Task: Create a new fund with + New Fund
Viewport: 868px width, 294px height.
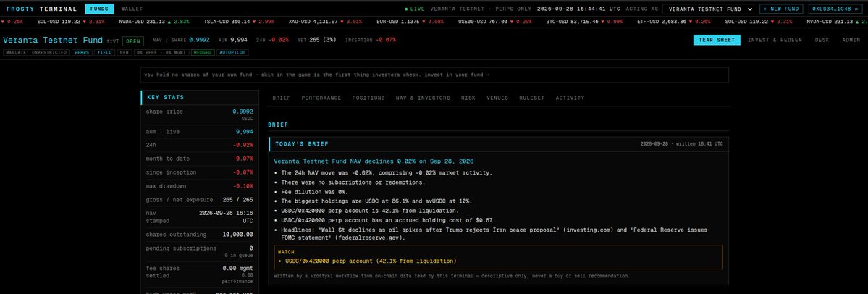Action: click(x=782, y=9)
